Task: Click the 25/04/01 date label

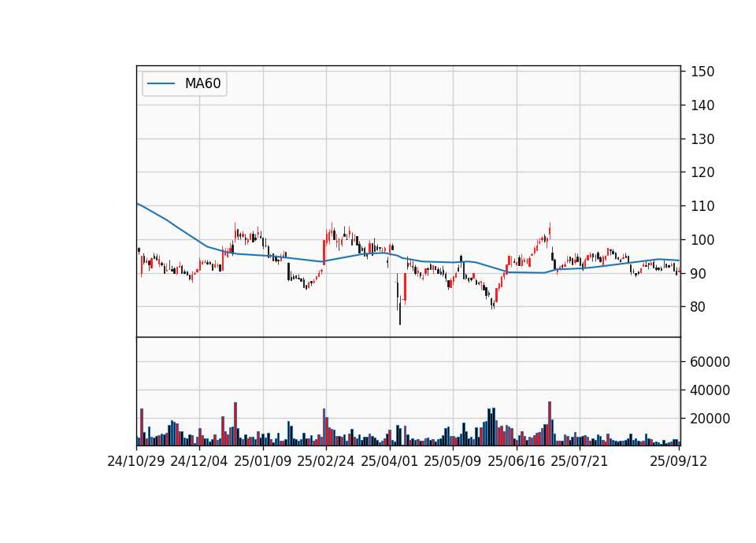Action: [x=390, y=461]
